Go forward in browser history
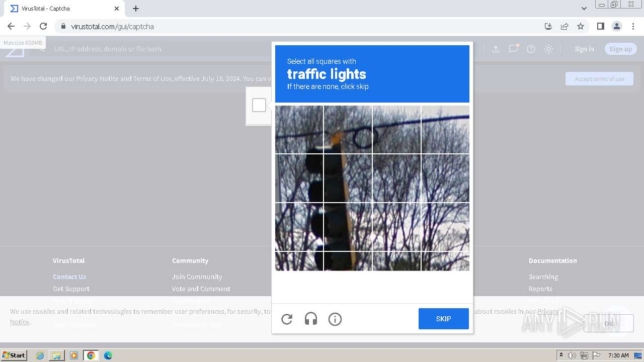 [x=27, y=26]
